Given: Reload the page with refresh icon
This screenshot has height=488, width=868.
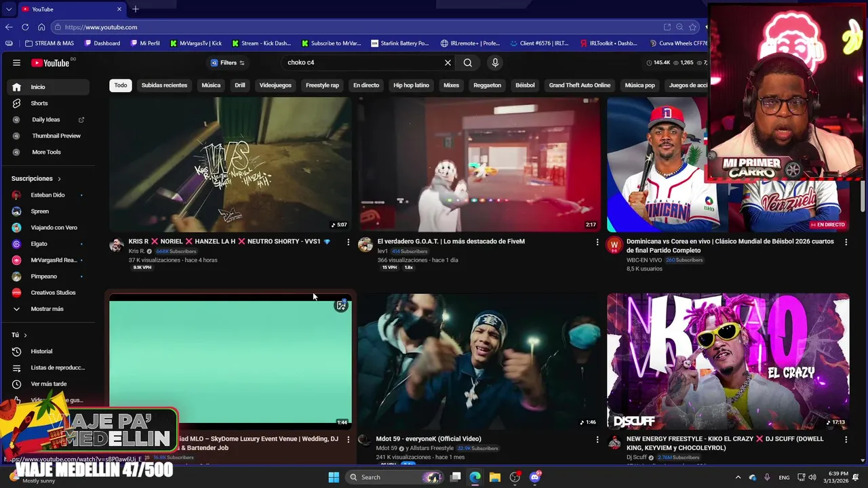Looking at the screenshot, I should (x=25, y=27).
